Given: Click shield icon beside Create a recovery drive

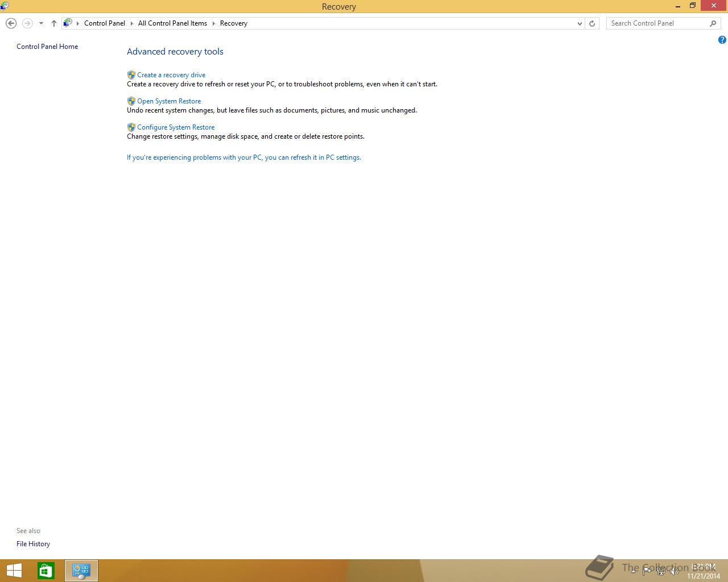Looking at the screenshot, I should pos(131,75).
